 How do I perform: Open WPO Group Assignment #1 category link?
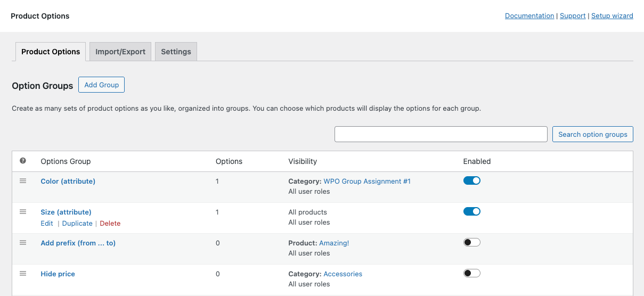point(367,182)
